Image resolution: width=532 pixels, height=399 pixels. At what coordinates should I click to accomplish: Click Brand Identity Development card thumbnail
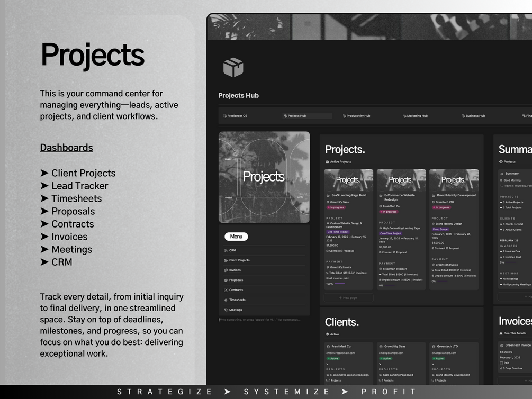pos(454,180)
